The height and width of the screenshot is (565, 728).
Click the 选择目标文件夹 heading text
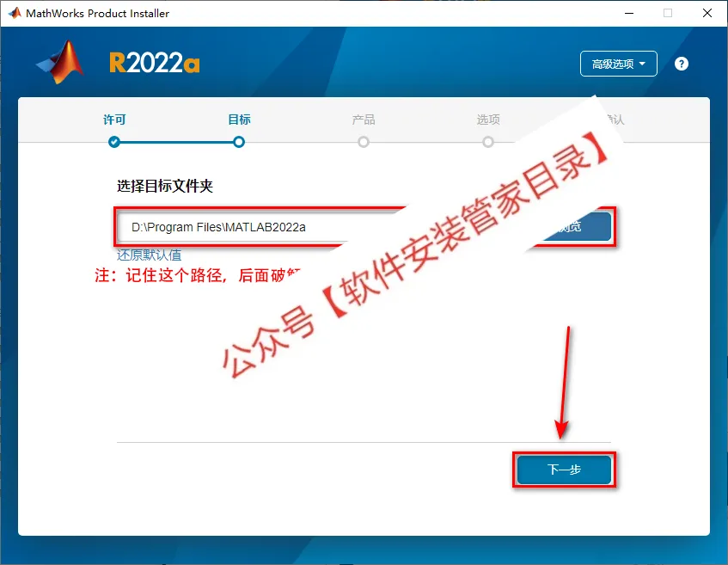tap(165, 186)
